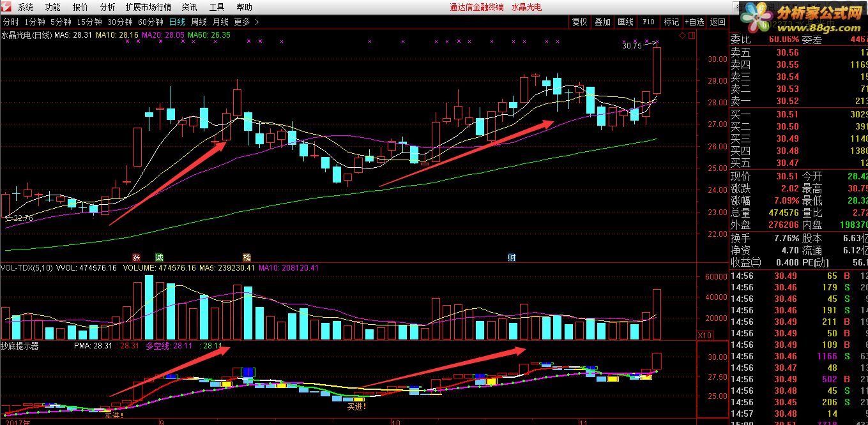Click the 通达信金融终端 水晶光电 title text
The image size is (868, 425).
pos(495,7)
